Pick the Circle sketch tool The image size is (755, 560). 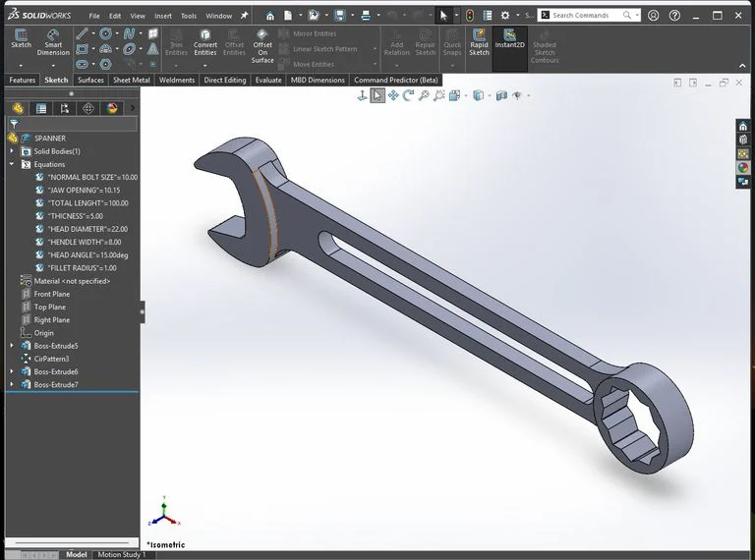point(105,33)
